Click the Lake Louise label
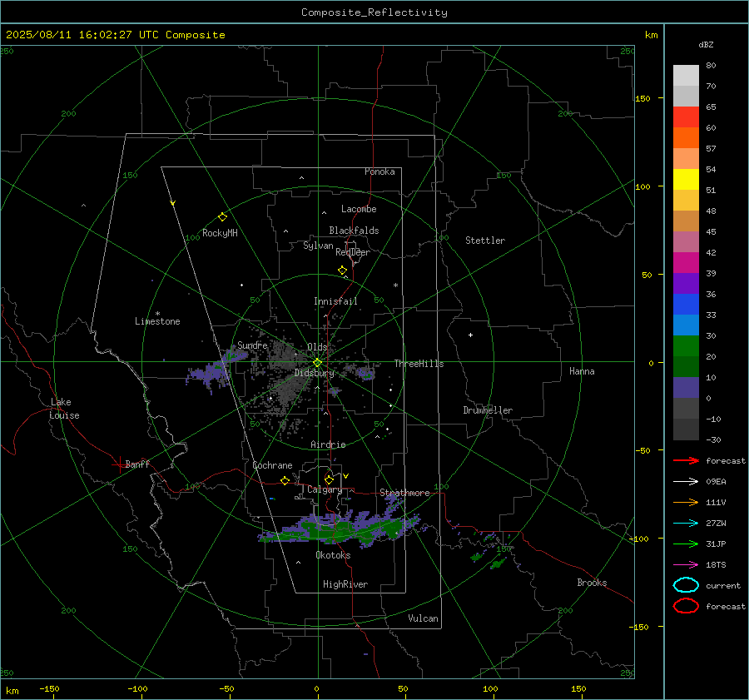This screenshot has height=700, width=749. (x=64, y=409)
